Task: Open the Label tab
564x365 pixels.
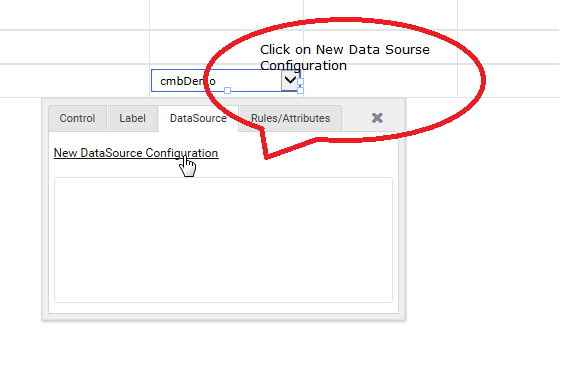Action: coord(132,118)
